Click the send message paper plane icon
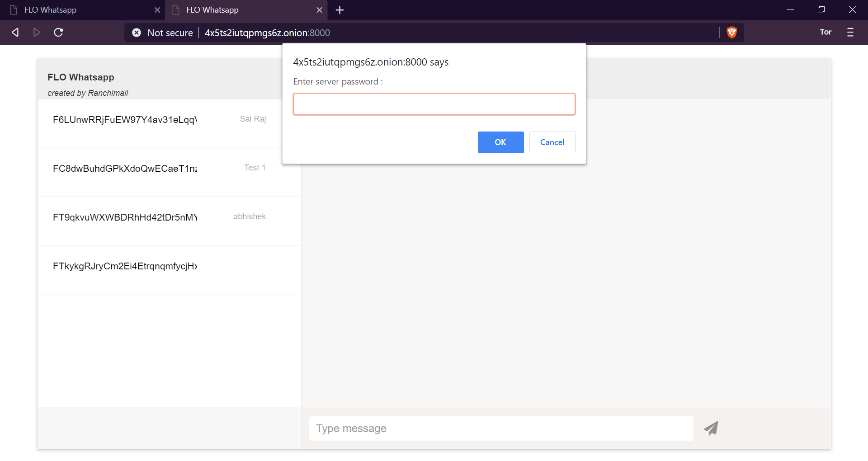This screenshot has width=868, height=461. click(711, 428)
